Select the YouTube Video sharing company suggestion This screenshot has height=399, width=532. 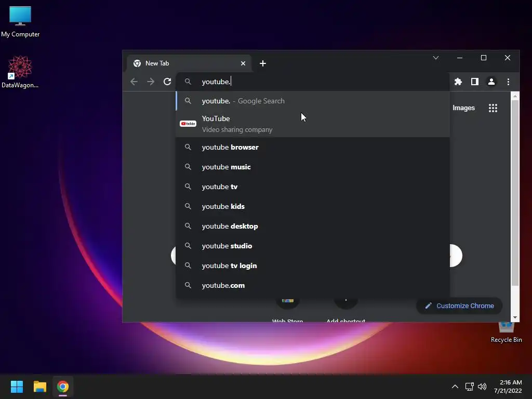point(313,124)
